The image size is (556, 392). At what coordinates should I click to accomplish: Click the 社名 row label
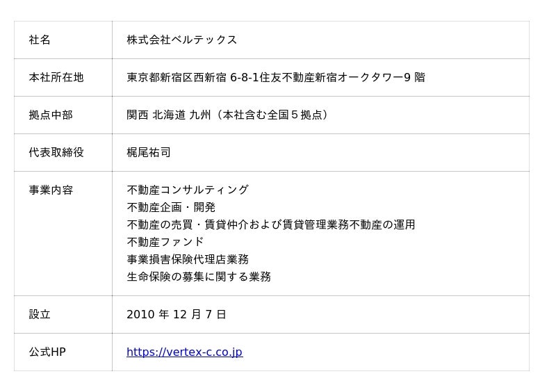40,40
